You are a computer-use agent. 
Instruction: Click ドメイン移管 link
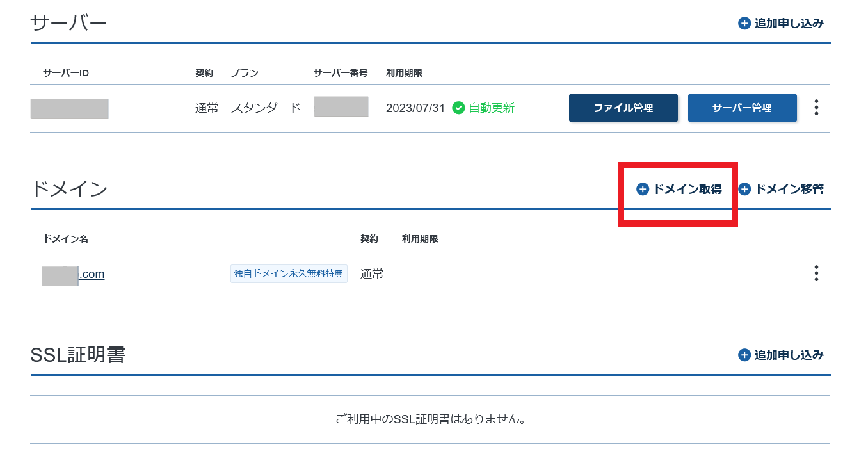point(782,189)
